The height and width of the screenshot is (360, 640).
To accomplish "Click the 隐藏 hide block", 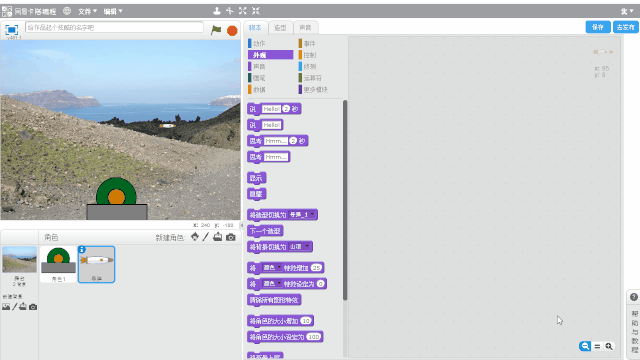I will pyautogui.click(x=256, y=194).
